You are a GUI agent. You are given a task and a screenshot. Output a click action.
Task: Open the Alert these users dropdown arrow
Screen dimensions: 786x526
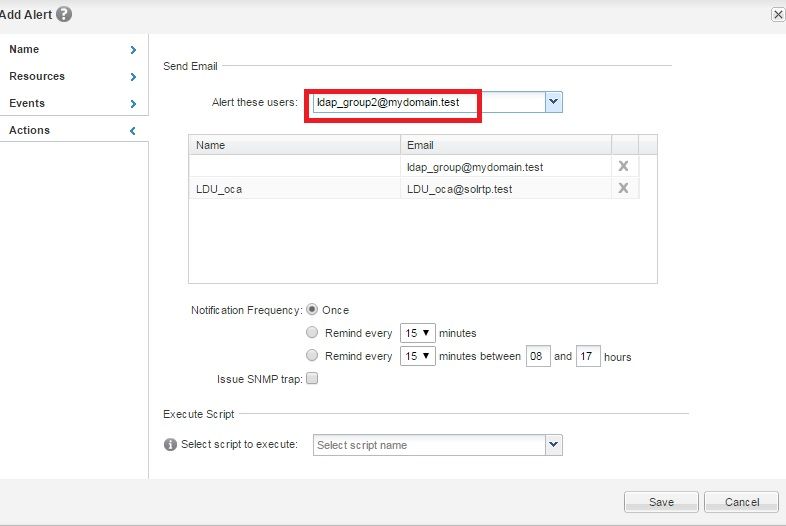pos(553,102)
